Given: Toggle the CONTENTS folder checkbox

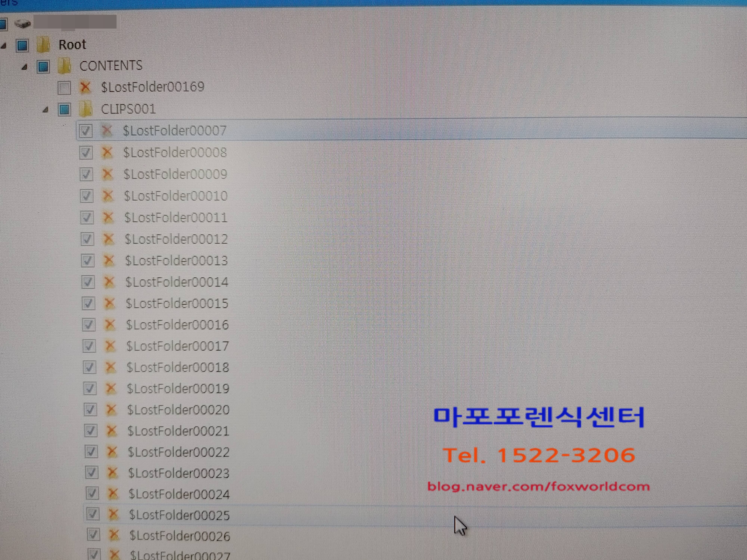Looking at the screenshot, I should tap(43, 66).
